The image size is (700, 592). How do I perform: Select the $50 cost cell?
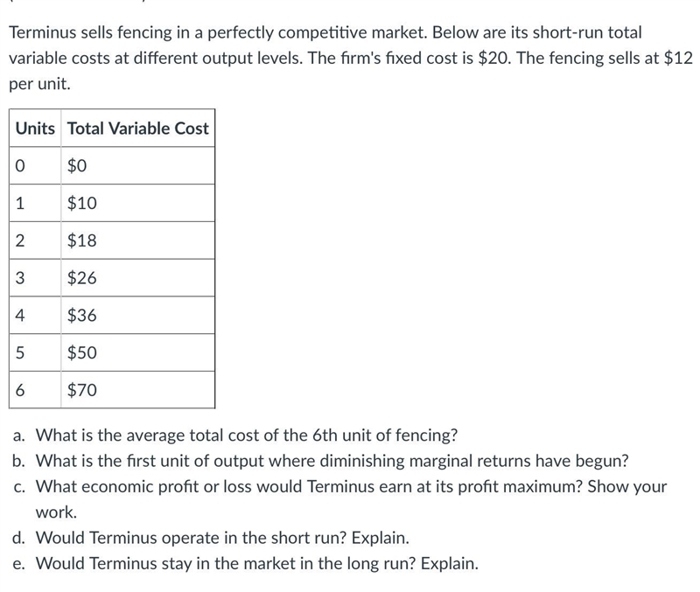coord(137,353)
